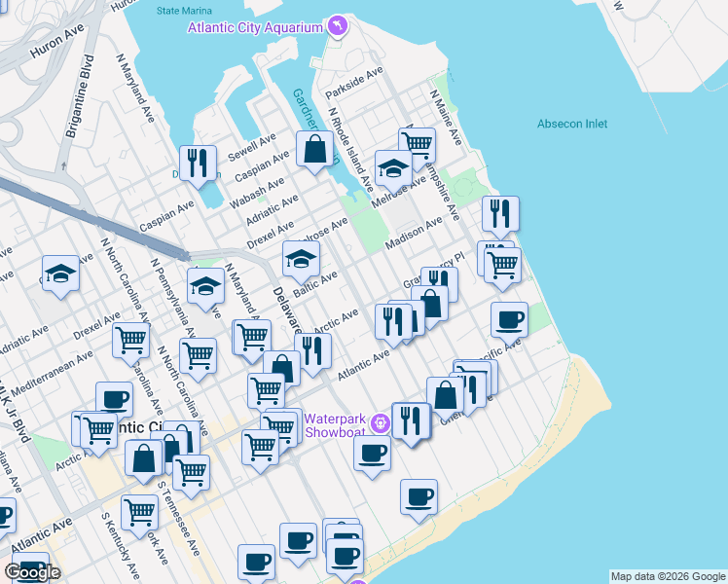Select the Wabash Ave street label
Image resolution: width=728 pixels, height=584 pixels.
[256, 194]
